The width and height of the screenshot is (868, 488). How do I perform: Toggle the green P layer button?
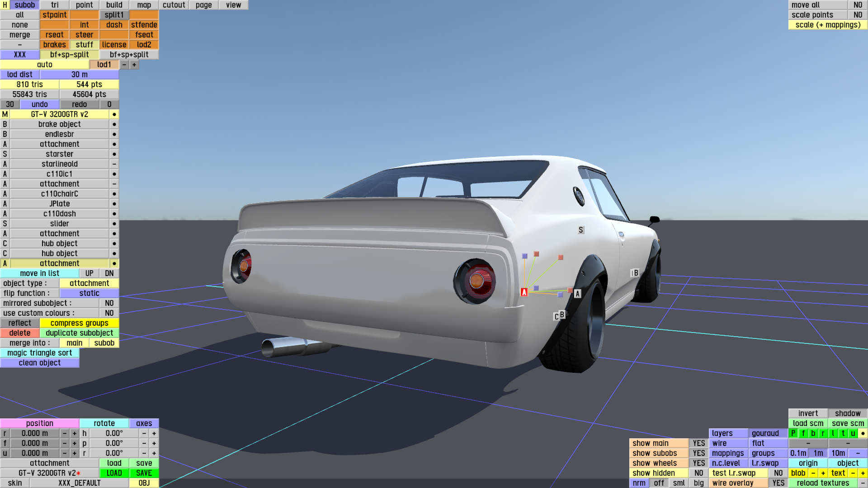[793, 433]
